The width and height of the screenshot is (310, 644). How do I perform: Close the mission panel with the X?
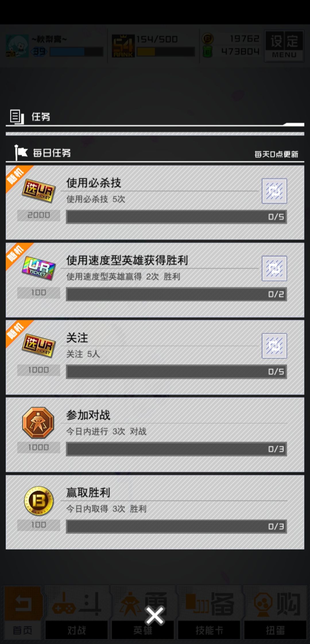pos(155,615)
